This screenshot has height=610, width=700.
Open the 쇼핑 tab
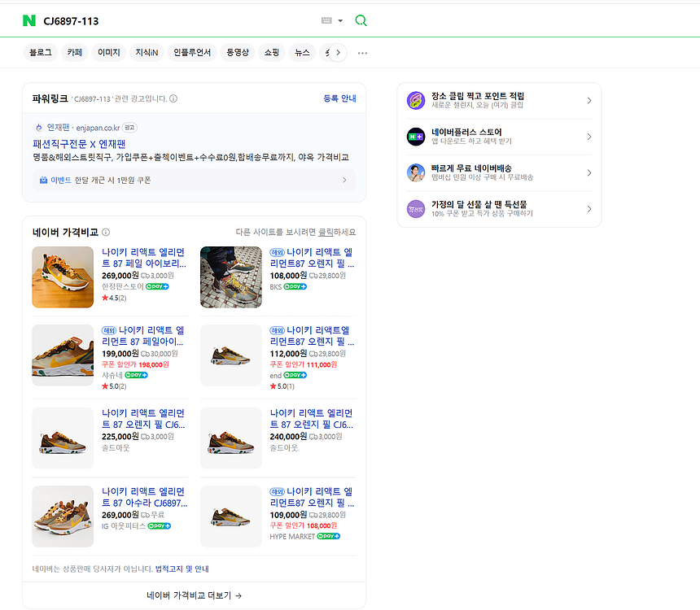(271, 53)
